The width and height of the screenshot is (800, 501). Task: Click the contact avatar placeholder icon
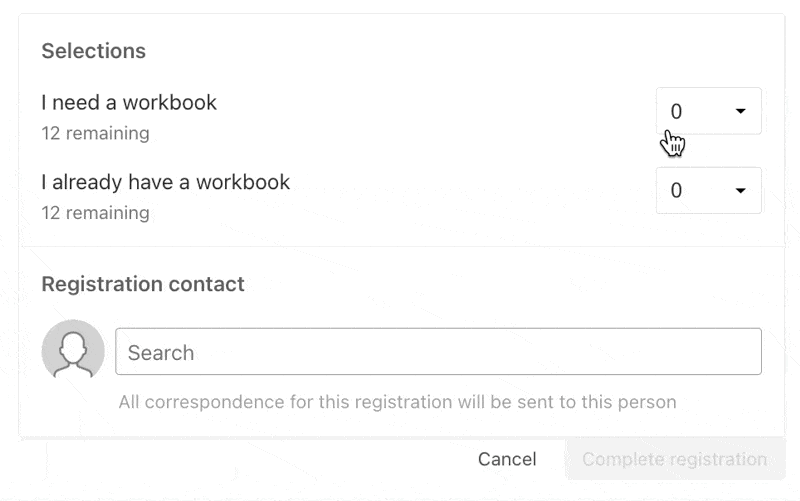tap(73, 349)
